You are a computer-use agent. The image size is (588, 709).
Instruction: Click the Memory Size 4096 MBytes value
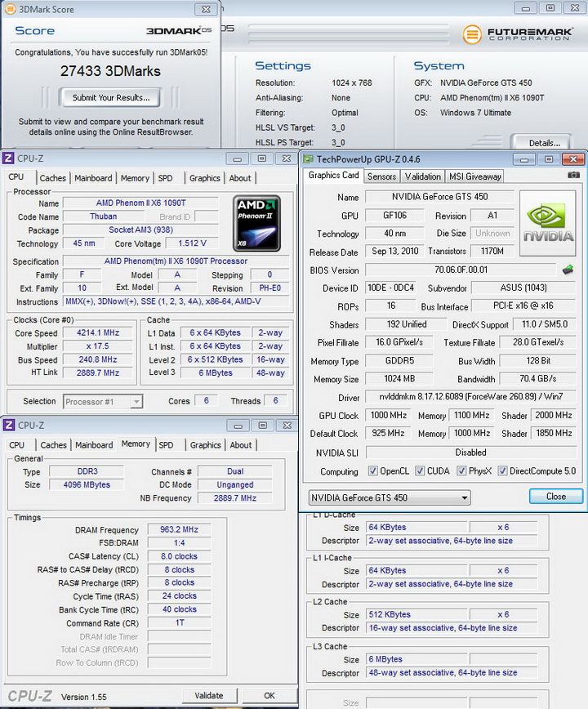(x=87, y=484)
